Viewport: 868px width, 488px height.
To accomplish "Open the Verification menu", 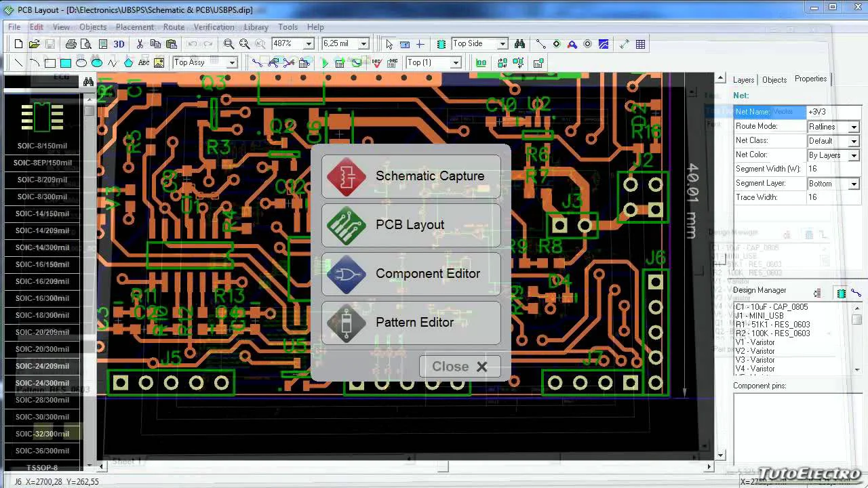I will (x=214, y=27).
